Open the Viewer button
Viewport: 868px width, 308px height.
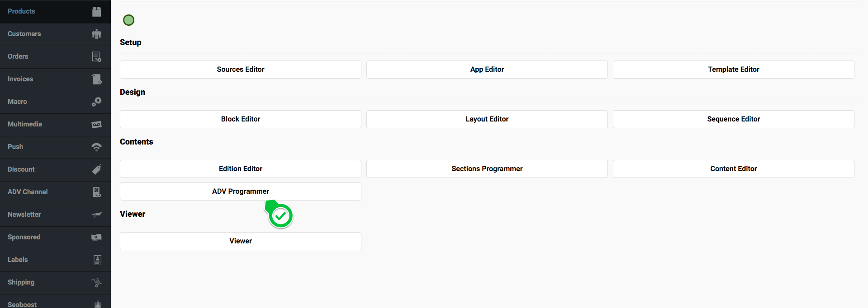click(x=240, y=241)
